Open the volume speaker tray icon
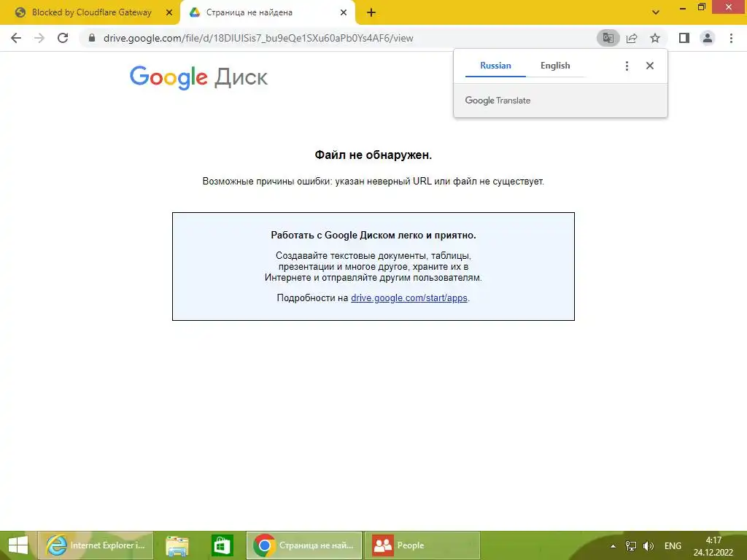747x560 pixels. click(649, 545)
